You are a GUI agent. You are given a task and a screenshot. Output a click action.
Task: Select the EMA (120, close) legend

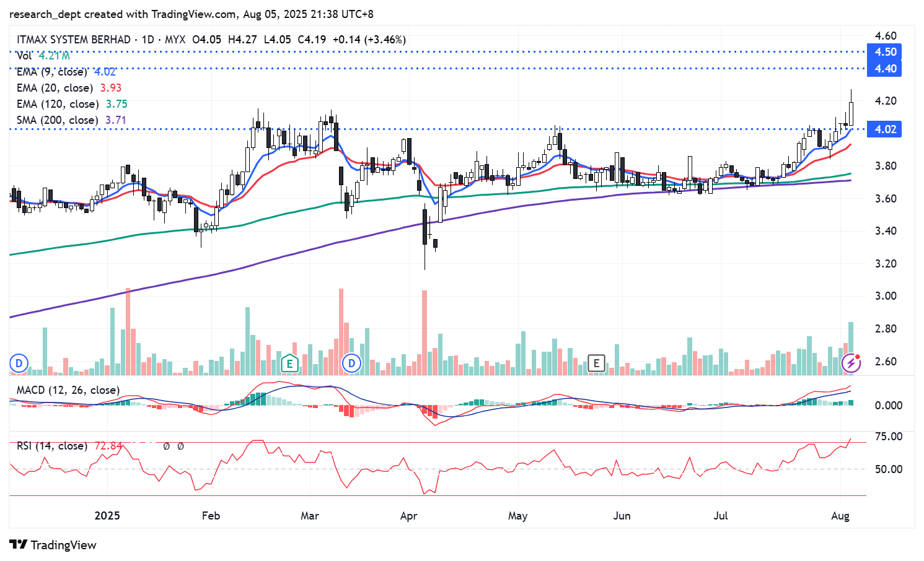click(x=58, y=104)
